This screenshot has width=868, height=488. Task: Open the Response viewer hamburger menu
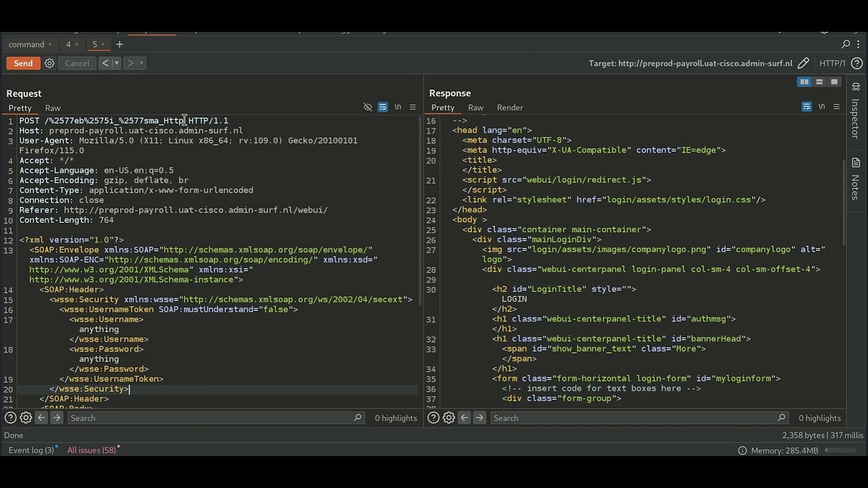coord(836,107)
